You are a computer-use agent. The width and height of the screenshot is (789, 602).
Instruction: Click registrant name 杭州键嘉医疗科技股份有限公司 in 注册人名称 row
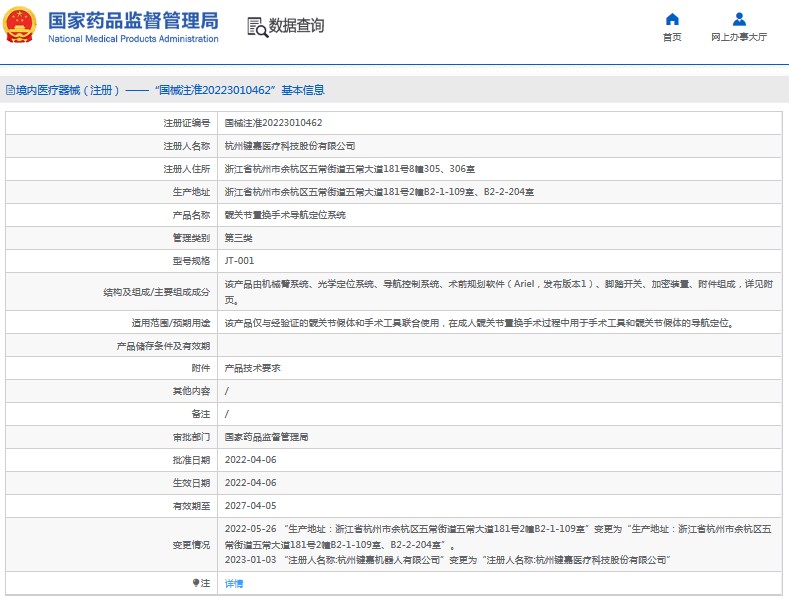289,145
